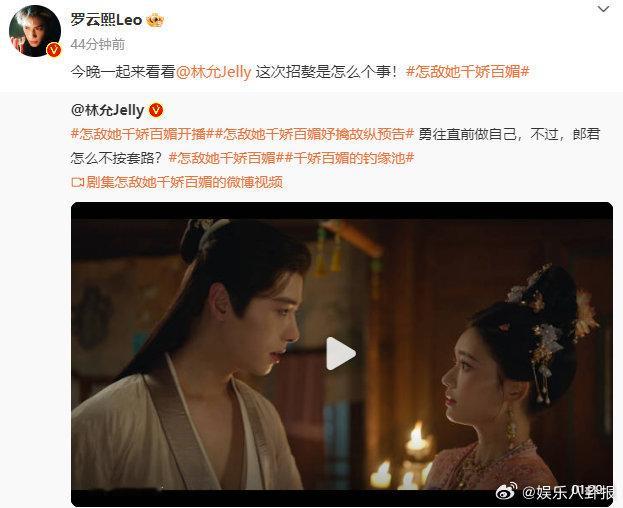Open hashtag #怎敌她千娇百媚# in top post
This screenshot has width=623, height=508.
[468, 72]
